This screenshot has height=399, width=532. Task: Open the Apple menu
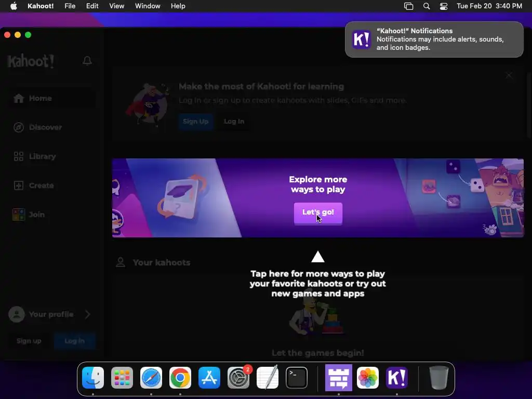point(14,6)
